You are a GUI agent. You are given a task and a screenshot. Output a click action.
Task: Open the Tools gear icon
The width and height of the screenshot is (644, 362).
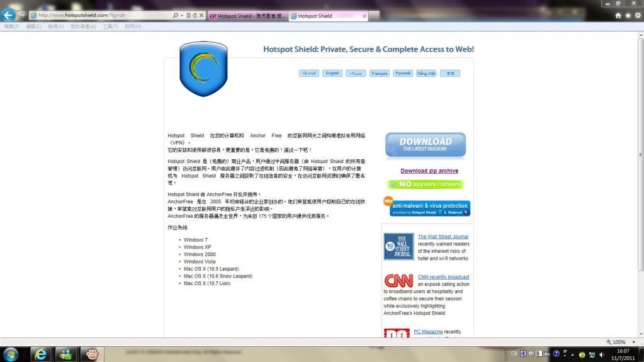coord(638,15)
